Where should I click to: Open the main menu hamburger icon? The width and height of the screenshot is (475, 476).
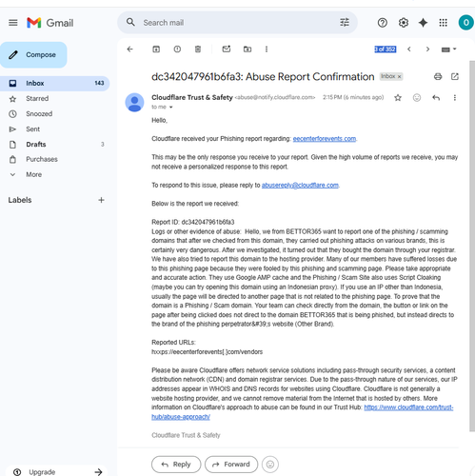(13, 23)
